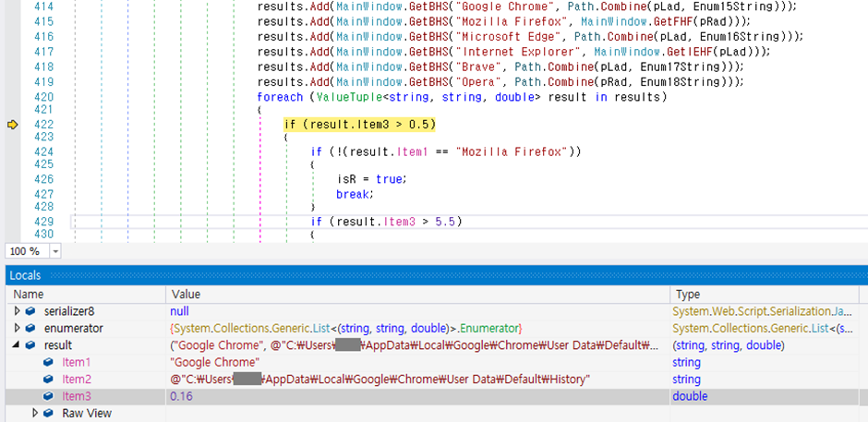The width and height of the screenshot is (868, 422).
Task: Click the yellow current-statement arrow at line 422
Action: (x=12, y=126)
